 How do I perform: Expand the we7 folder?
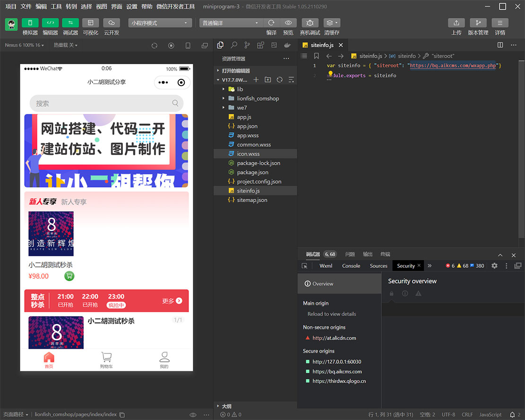(255, 108)
